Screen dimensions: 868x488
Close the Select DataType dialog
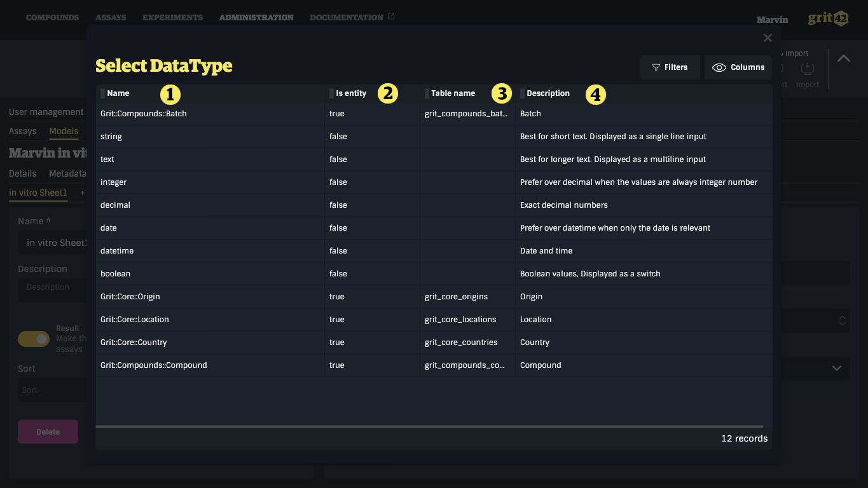[x=768, y=38]
